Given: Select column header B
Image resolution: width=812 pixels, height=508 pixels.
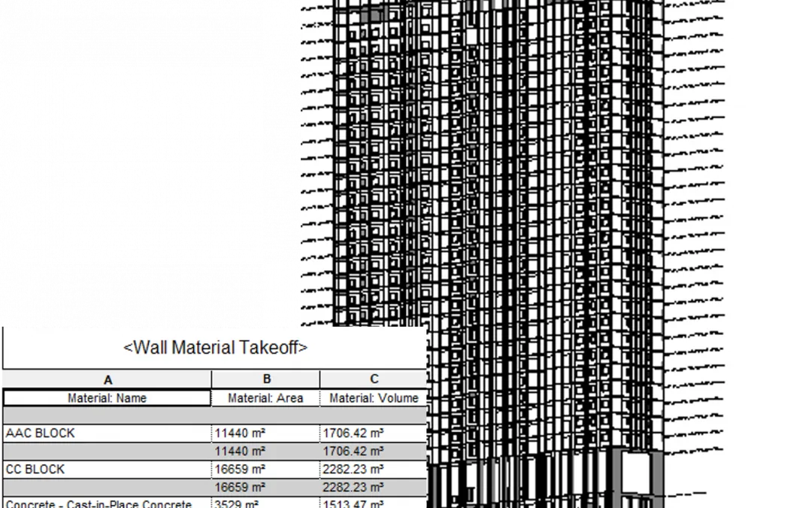Looking at the screenshot, I should [266, 379].
